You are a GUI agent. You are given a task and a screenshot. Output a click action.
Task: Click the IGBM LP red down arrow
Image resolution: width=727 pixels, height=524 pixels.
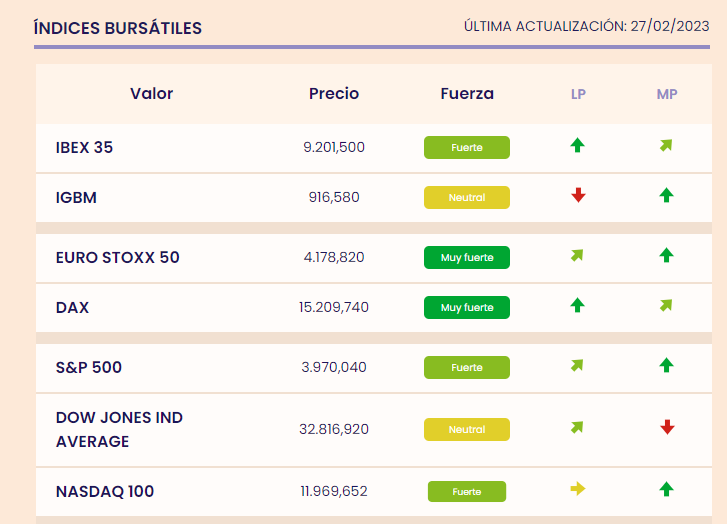578,196
